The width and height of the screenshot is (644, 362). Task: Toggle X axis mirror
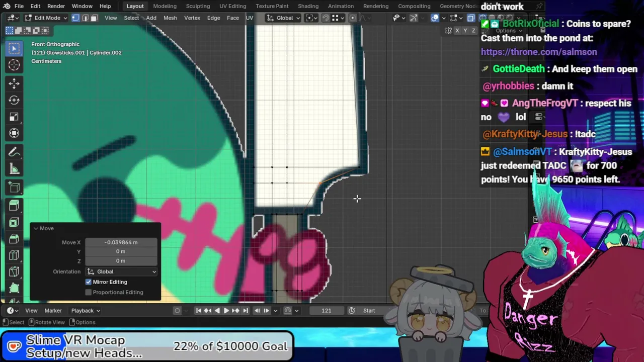457,31
